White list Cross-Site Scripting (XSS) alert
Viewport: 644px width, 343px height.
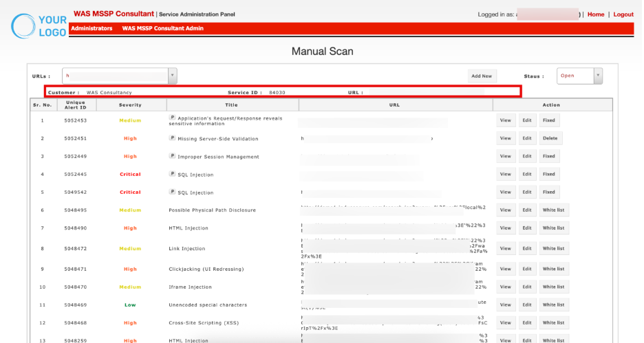pyautogui.click(x=554, y=323)
